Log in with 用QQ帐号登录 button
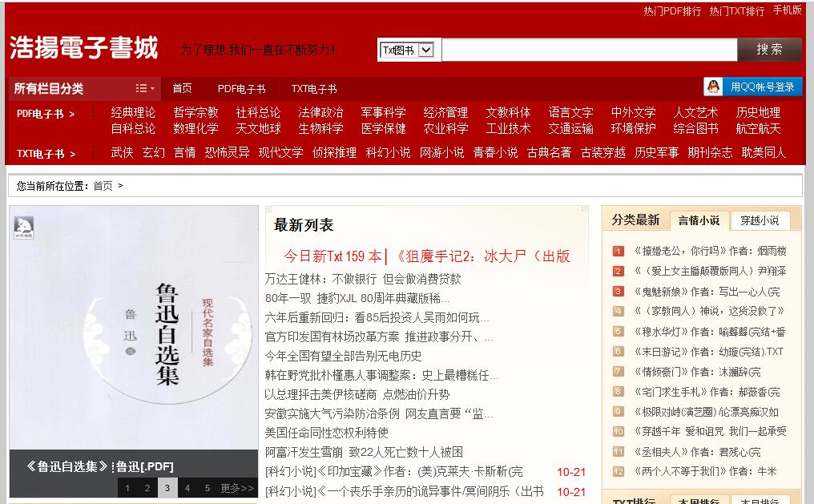The image size is (814, 504). point(753,87)
